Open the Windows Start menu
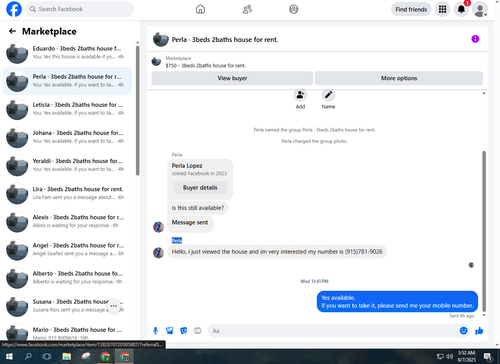 click(9, 356)
